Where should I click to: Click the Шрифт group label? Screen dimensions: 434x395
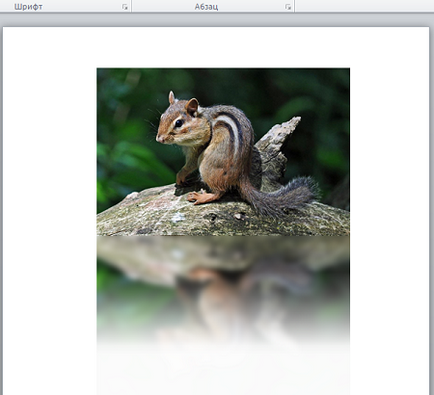(28, 7)
